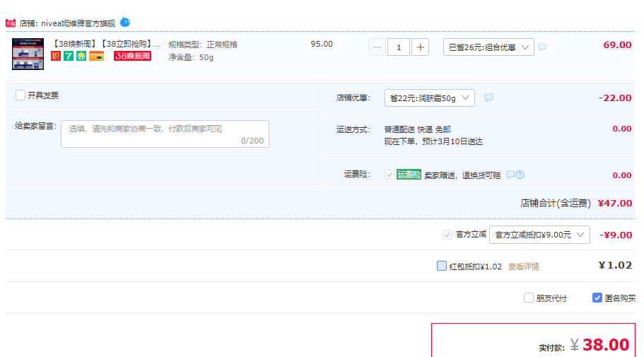
Task: Click the 普通配送 快递 免邮 shipping text
Action: [x=417, y=129]
